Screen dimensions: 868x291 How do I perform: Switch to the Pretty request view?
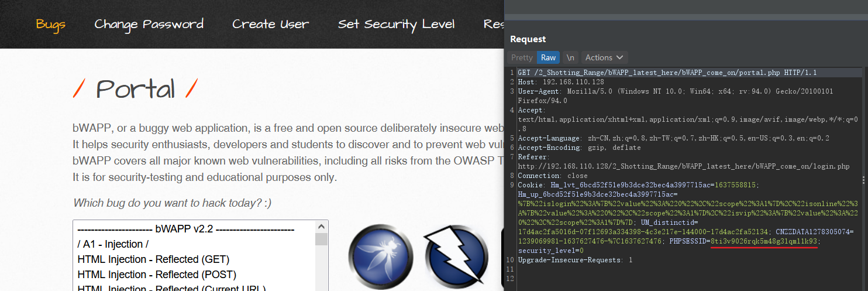[x=522, y=57]
